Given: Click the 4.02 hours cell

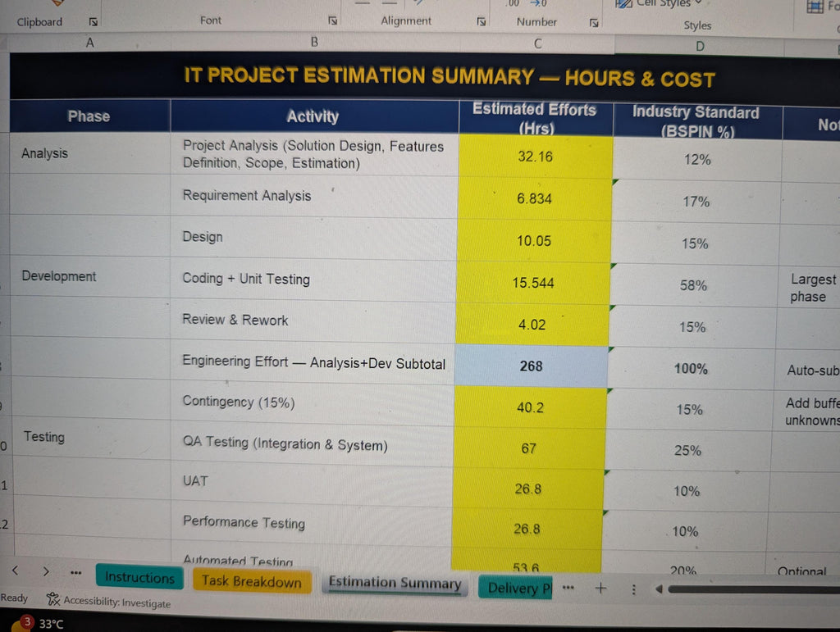Looking at the screenshot, I should click(532, 325).
